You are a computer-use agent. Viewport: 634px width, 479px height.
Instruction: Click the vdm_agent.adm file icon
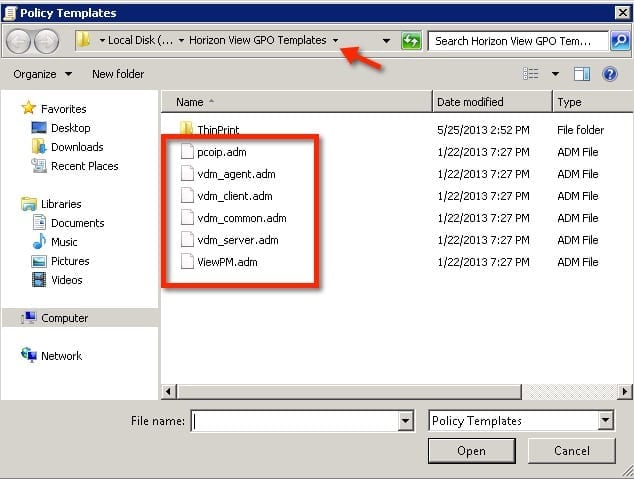[187, 173]
